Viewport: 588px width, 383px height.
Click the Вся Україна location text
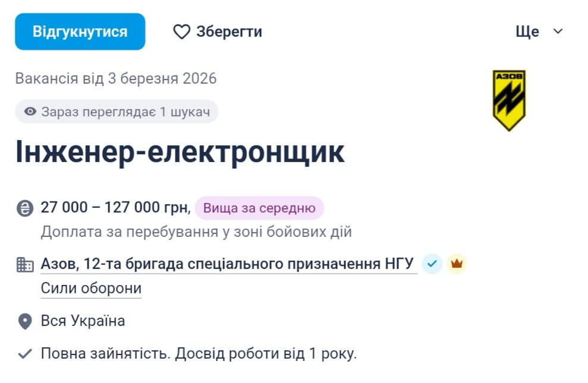coord(82,321)
